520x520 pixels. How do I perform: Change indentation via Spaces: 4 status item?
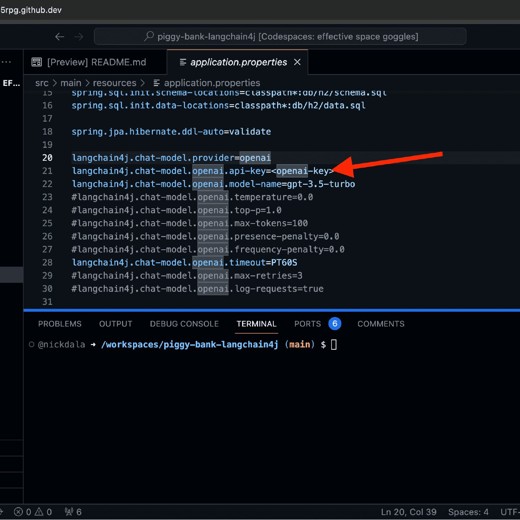pos(468,512)
